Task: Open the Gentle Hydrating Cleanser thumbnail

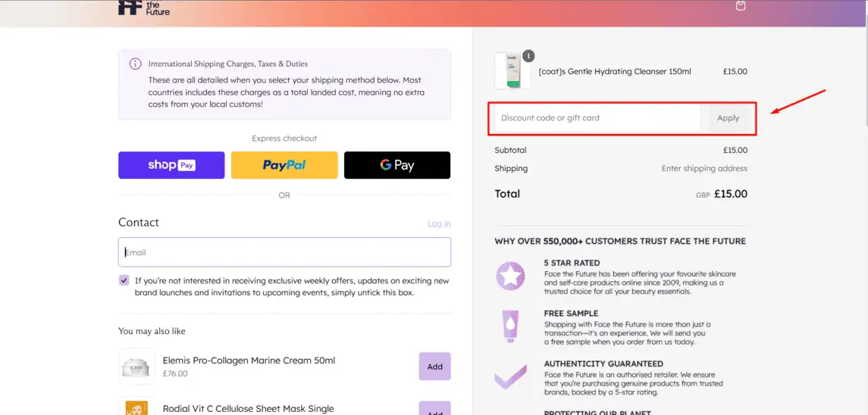Action: click(x=512, y=71)
